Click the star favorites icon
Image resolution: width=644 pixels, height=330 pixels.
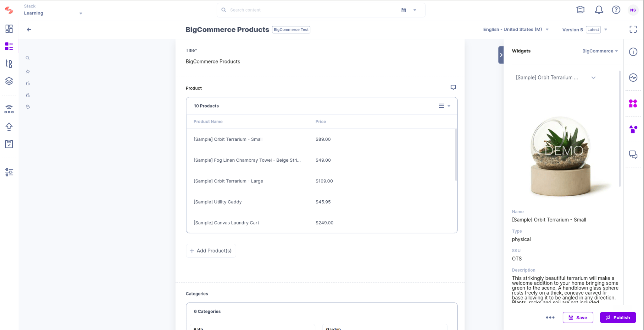28,72
